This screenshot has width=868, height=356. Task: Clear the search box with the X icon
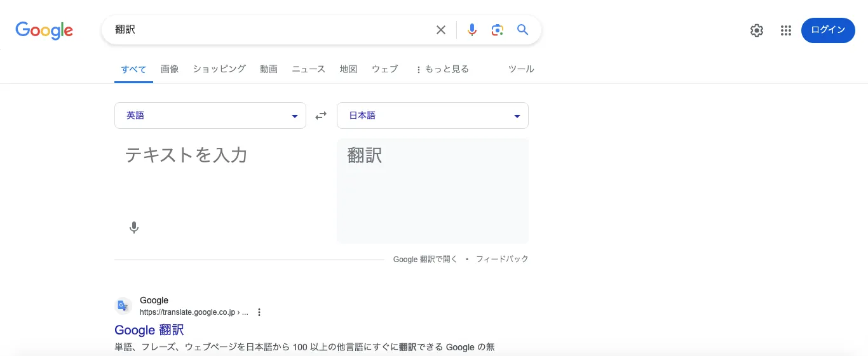441,30
